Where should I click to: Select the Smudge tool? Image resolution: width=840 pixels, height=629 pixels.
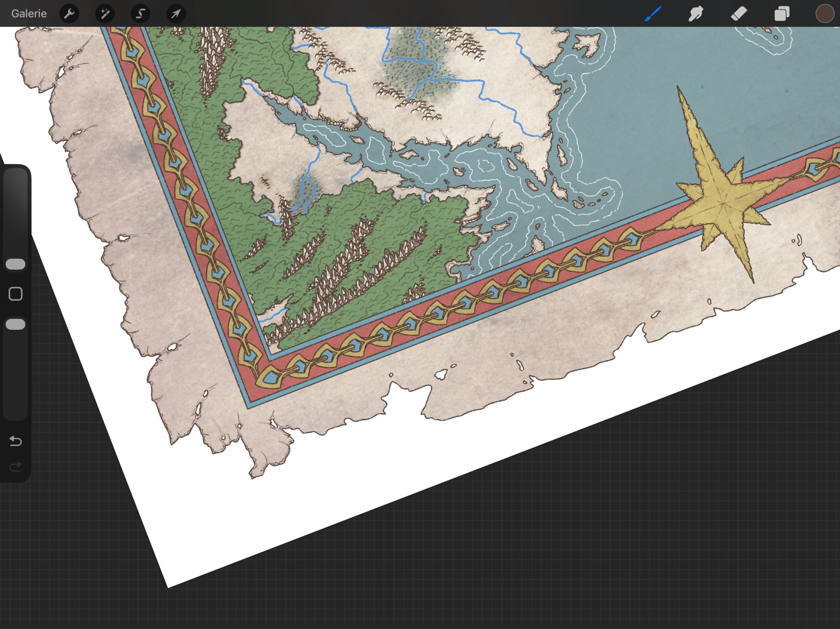696,14
